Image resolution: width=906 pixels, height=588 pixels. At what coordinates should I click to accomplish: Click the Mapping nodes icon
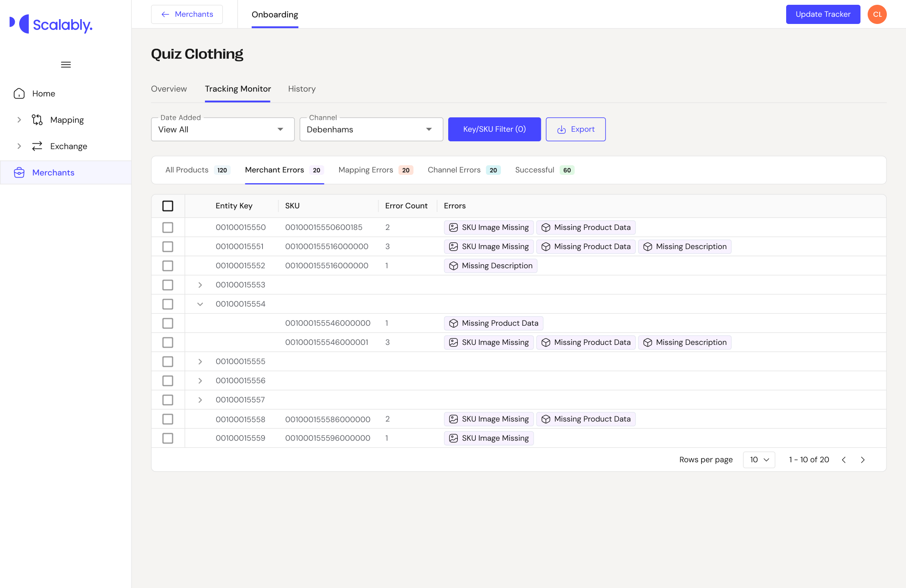click(x=37, y=120)
